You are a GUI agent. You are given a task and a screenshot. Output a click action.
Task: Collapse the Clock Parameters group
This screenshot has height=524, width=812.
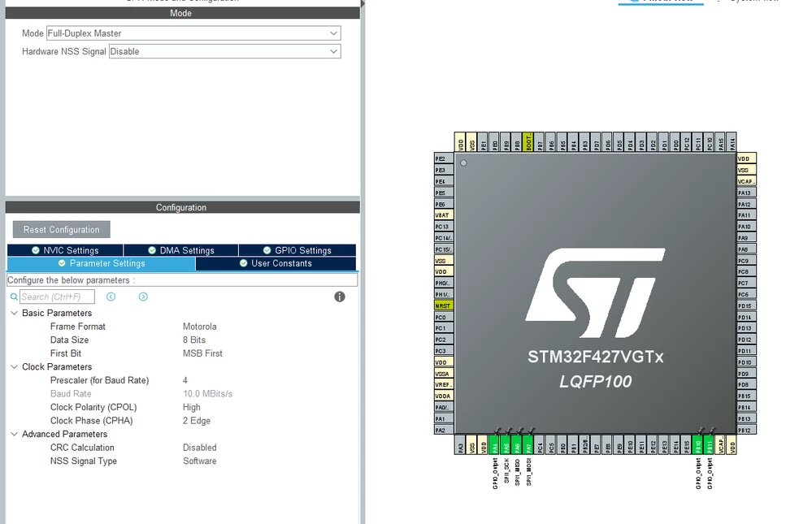(x=14, y=366)
